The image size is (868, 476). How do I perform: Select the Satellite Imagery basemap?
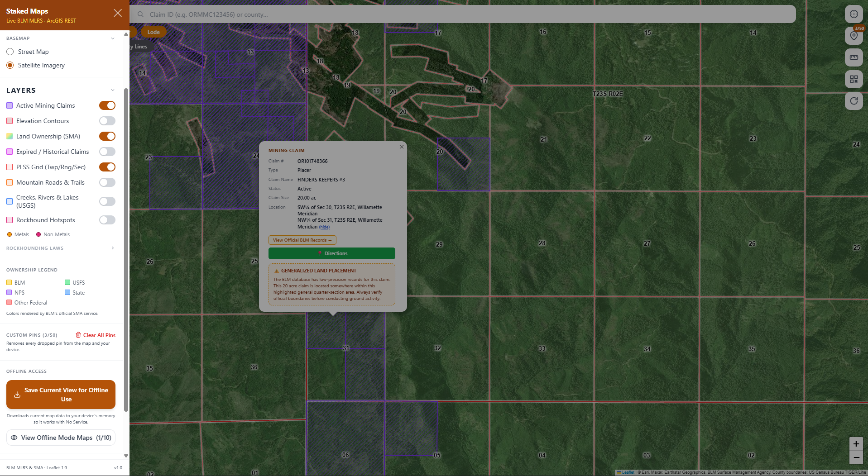coord(10,65)
